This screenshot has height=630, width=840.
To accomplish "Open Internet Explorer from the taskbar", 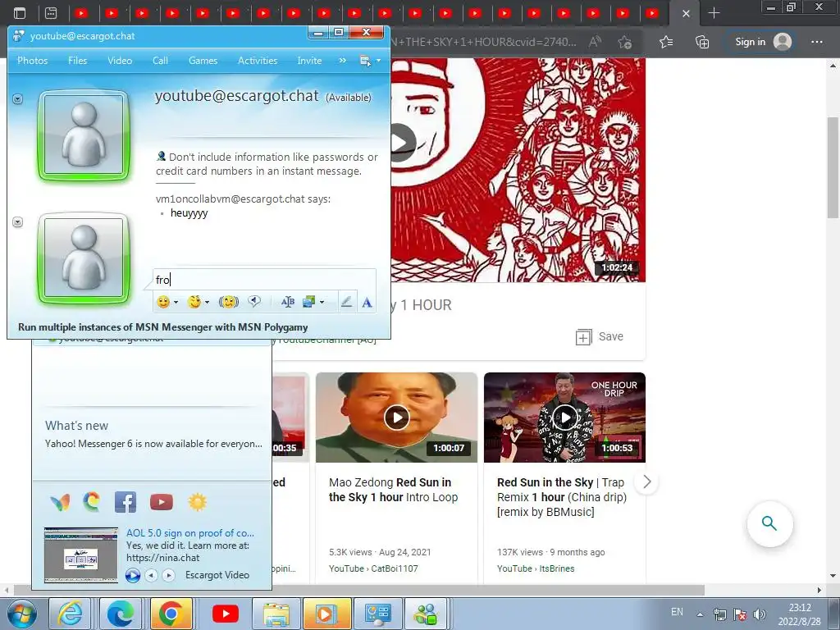I will [x=71, y=614].
